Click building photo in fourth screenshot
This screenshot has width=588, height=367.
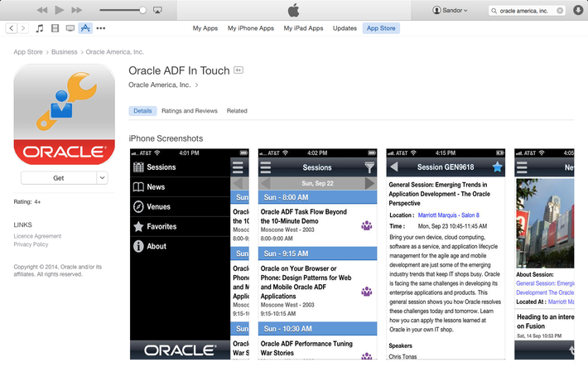pos(545,224)
